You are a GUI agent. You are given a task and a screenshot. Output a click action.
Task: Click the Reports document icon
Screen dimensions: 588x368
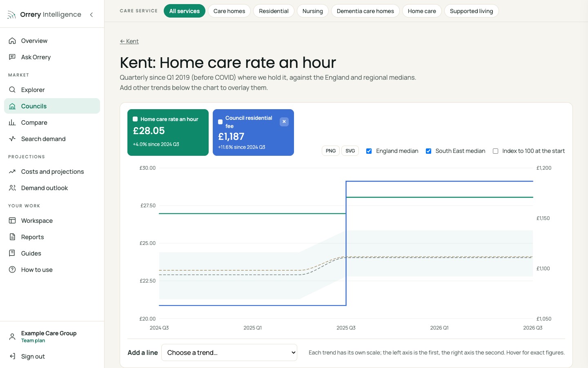tap(12, 237)
